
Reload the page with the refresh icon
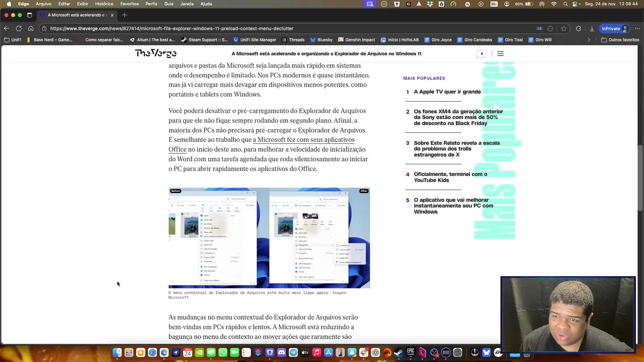(19, 29)
